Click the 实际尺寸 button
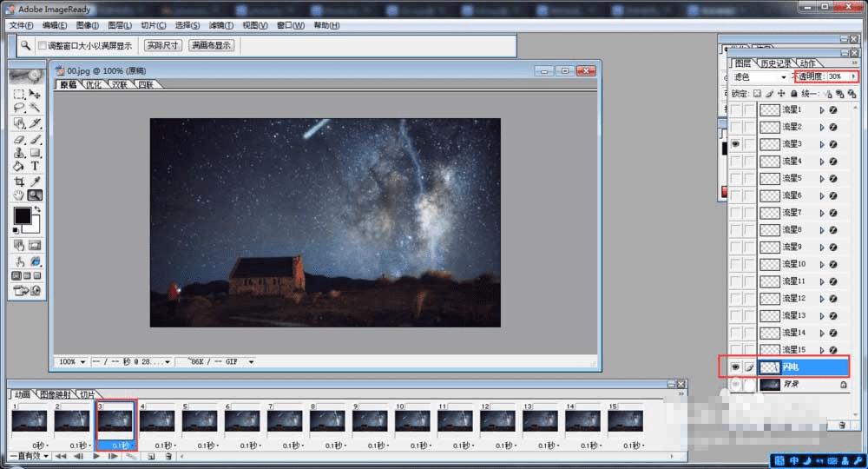The width and height of the screenshot is (868, 469). pos(162,45)
